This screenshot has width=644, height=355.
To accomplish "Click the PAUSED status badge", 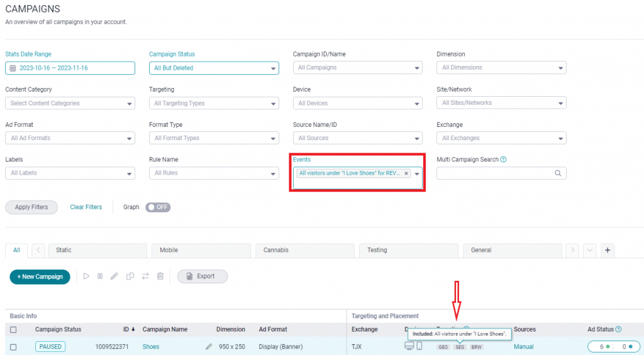I will (x=50, y=347).
